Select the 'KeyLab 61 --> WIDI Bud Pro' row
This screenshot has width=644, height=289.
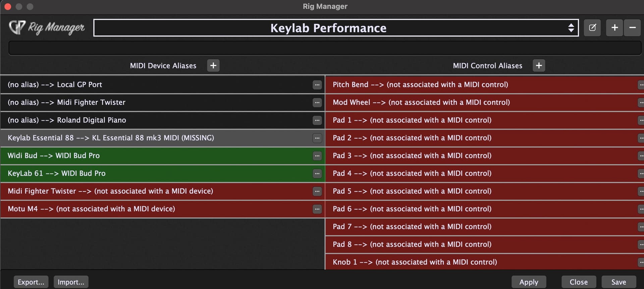tap(162, 173)
